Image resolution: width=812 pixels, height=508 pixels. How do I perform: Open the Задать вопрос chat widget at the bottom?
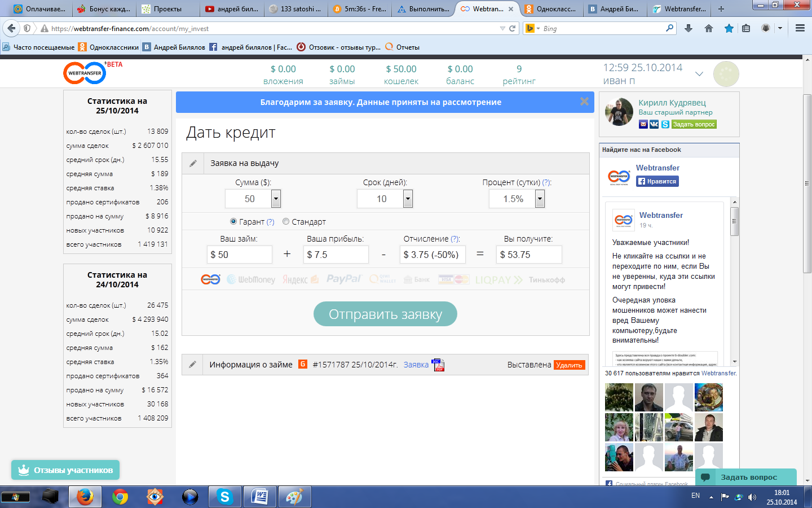click(x=745, y=477)
